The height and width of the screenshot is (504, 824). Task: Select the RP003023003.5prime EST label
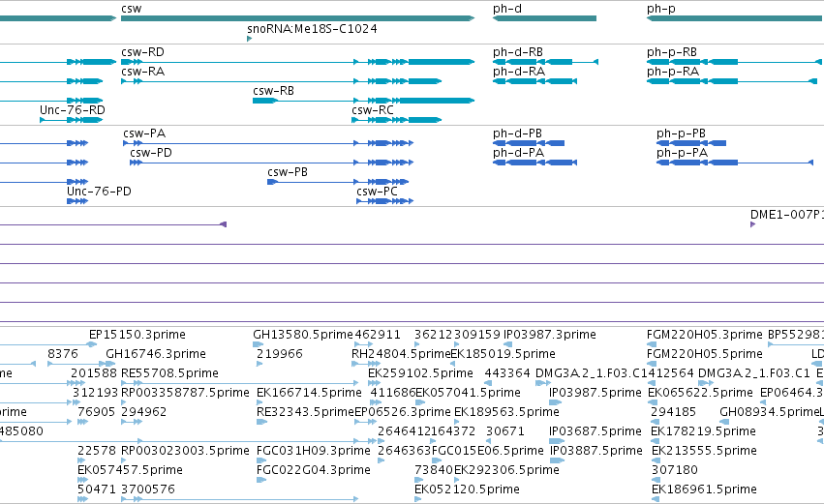[x=186, y=452]
